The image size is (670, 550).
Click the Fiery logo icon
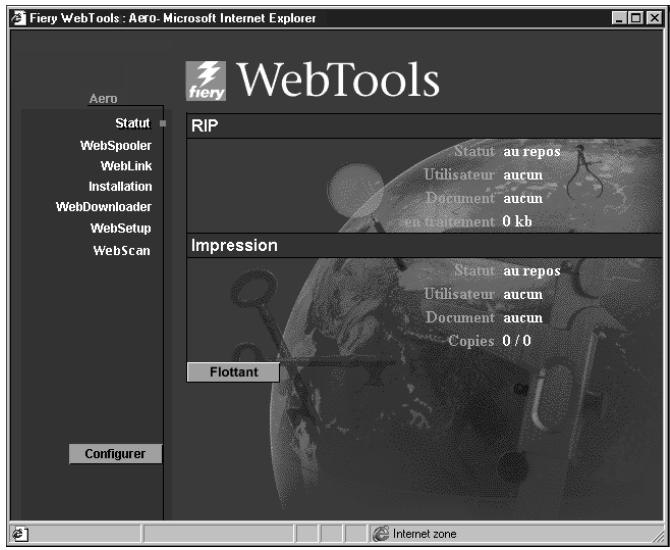tap(206, 81)
